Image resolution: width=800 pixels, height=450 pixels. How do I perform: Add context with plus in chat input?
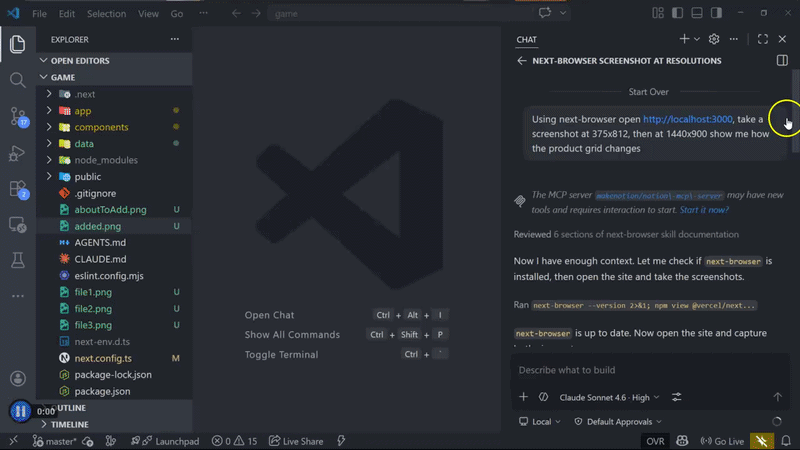point(523,397)
